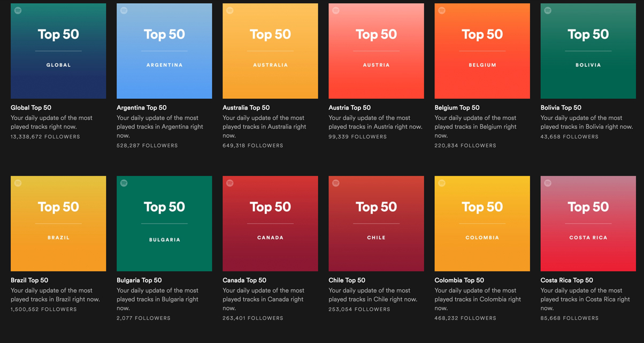
Task: Click the 253,054 FOLLOWERS text
Action: point(359,309)
